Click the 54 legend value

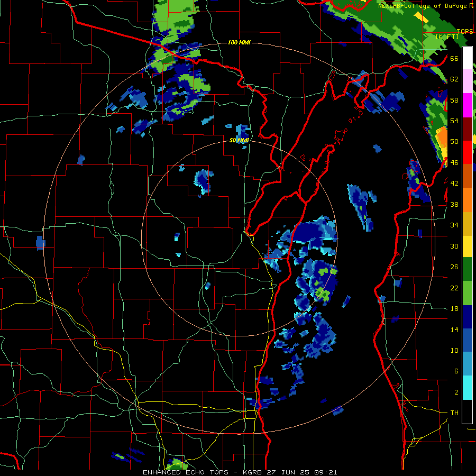coord(454,121)
